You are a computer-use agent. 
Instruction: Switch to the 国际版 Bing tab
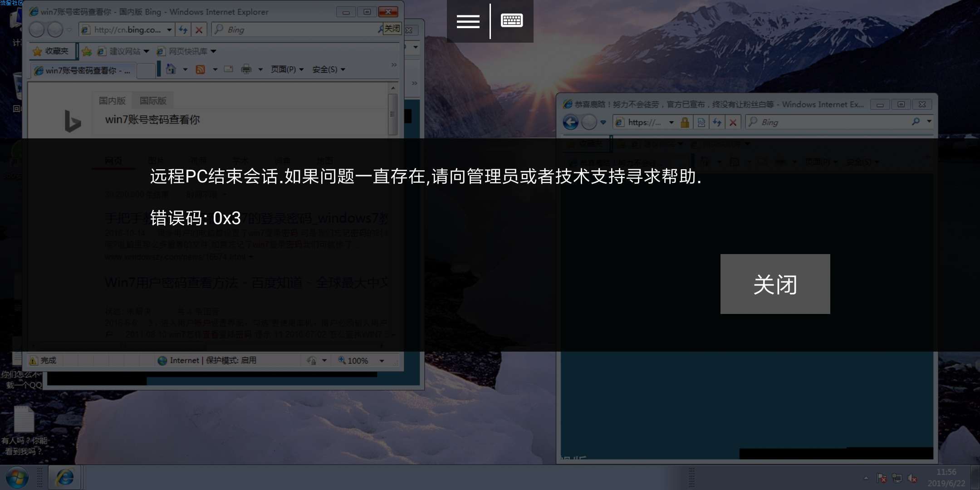tap(153, 100)
